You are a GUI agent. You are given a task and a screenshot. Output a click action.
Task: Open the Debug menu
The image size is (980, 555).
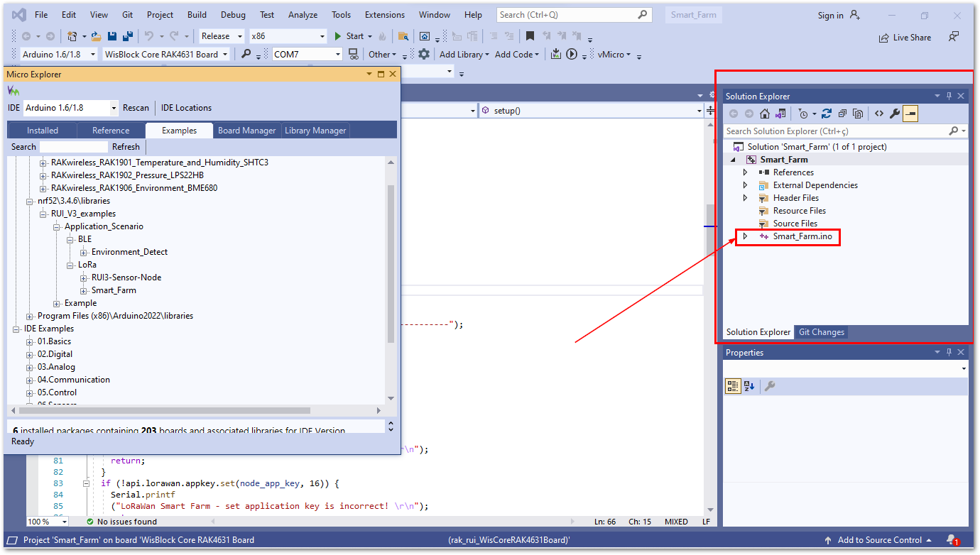pyautogui.click(x=233, y=15)
